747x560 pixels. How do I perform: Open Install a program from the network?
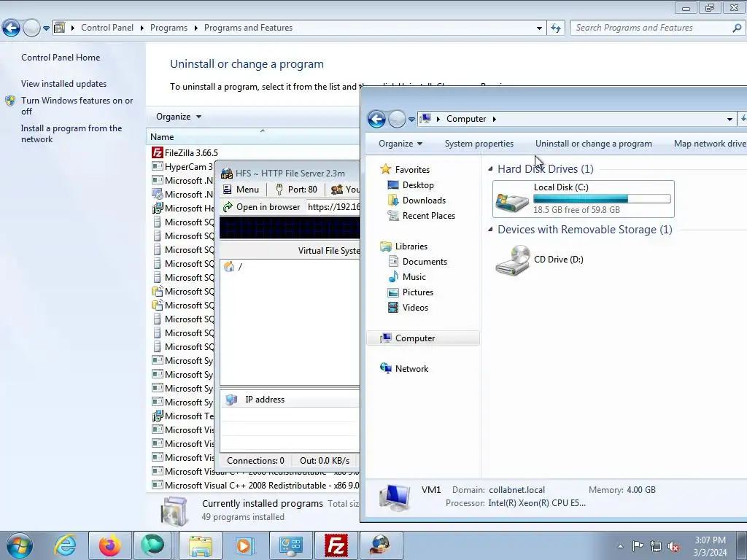click(x=71, y=134)
